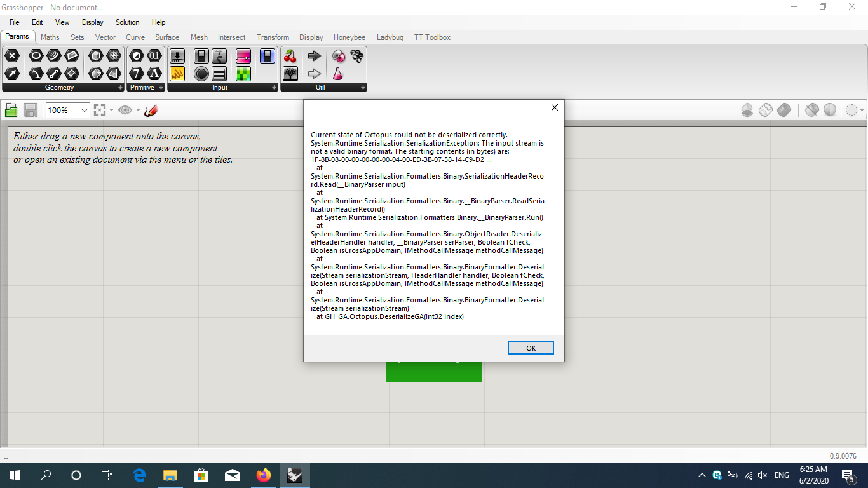Image resolution: width=868 pixels, height=488 pixels.
Task: Expand the Geometry panel
Action: 120,88
